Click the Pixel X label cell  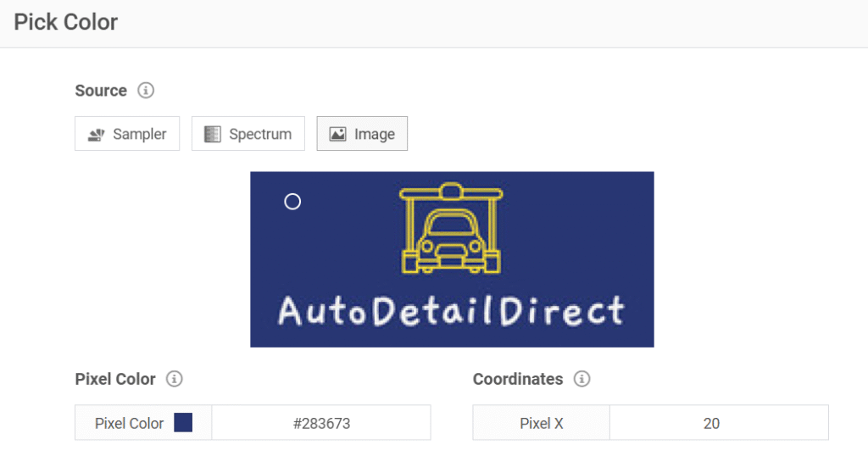coord(541,423)
